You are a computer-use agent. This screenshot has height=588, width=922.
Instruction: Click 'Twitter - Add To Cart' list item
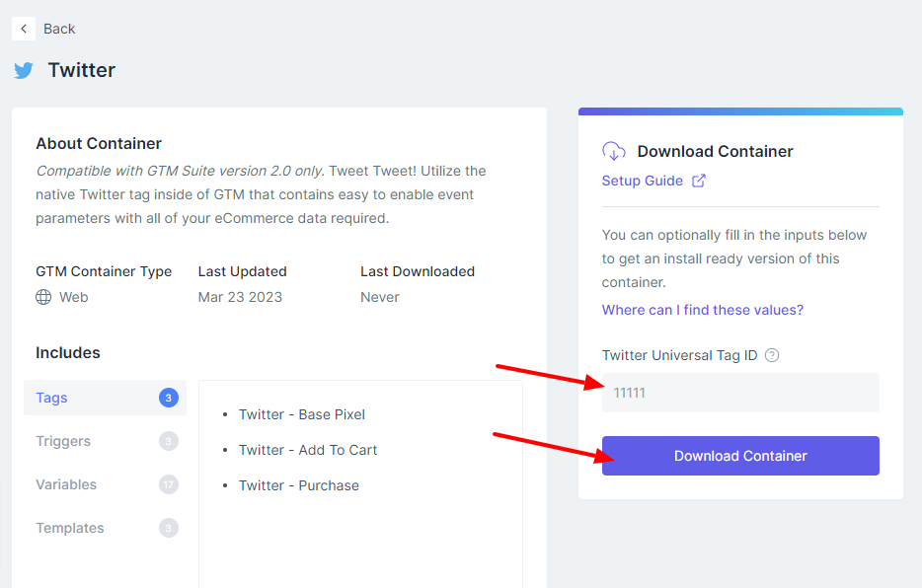pos(308,450)
